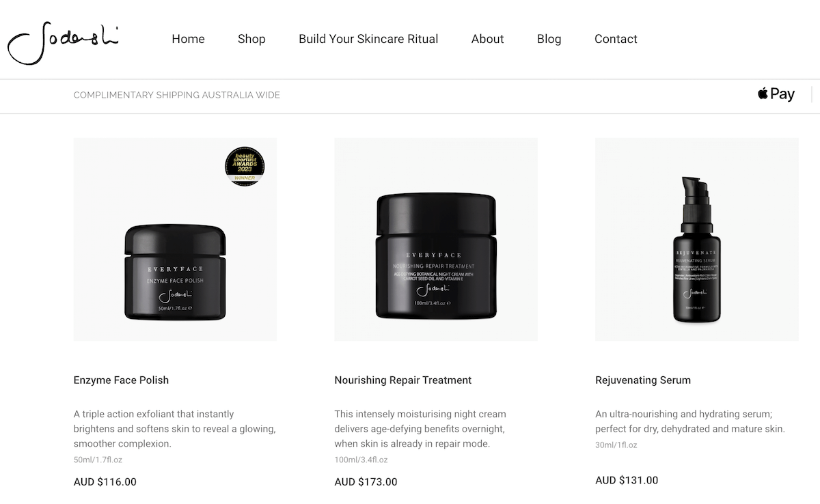Open the About page link

[x=487, y=39]
